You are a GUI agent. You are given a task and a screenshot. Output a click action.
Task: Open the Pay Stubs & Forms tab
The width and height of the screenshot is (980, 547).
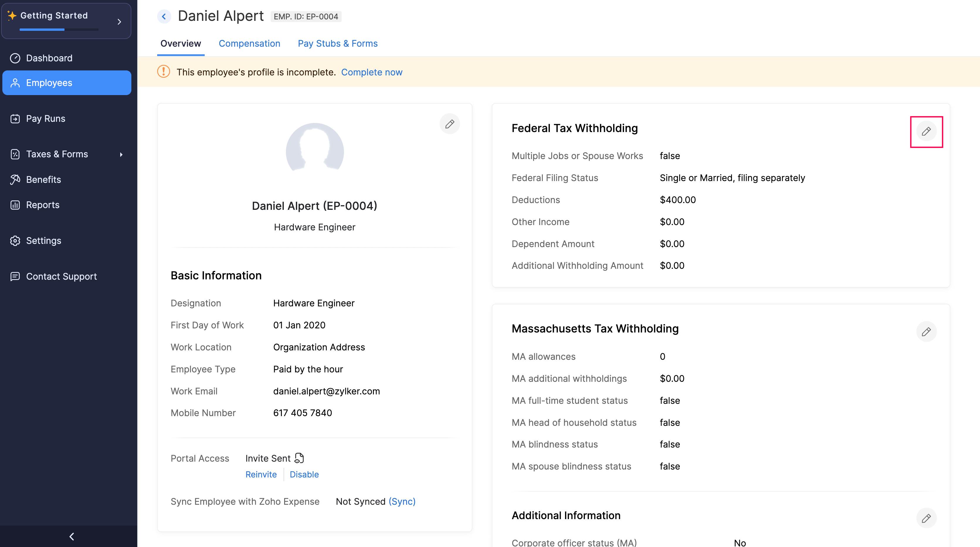tap(337, 43)
